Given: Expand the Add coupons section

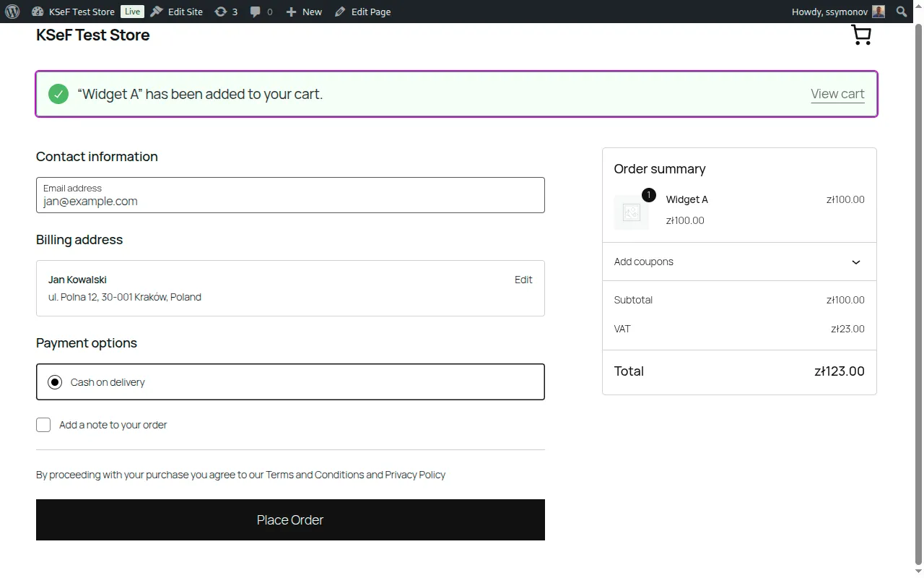Looking at the screenshot, I should point(739,262).
